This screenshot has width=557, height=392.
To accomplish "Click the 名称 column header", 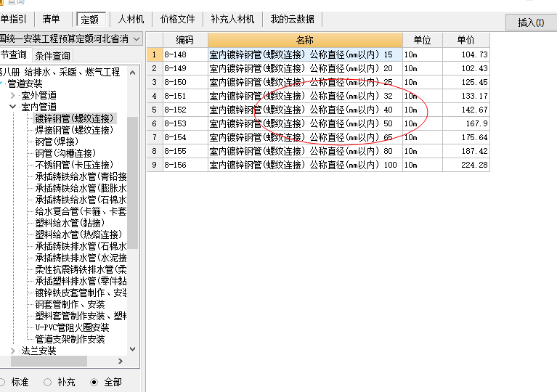I will 305,40.
